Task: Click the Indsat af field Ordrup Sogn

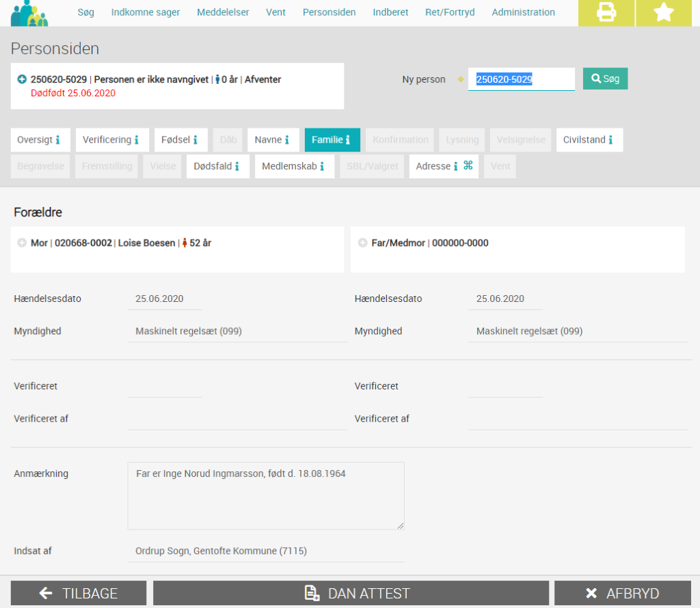Action: (266, 551)
